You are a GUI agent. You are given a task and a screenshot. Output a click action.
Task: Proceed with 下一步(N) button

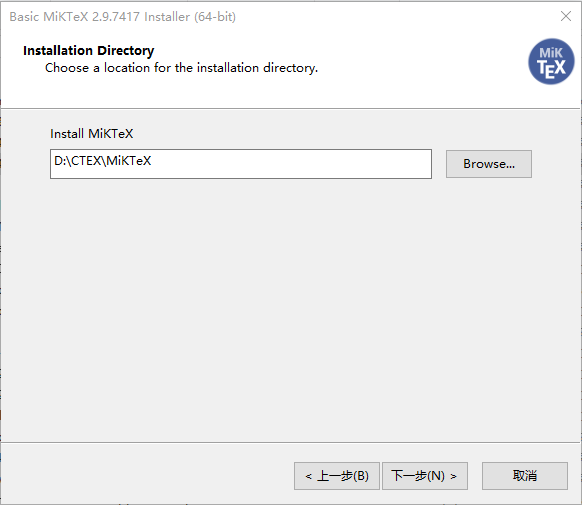tap(425, 476)
